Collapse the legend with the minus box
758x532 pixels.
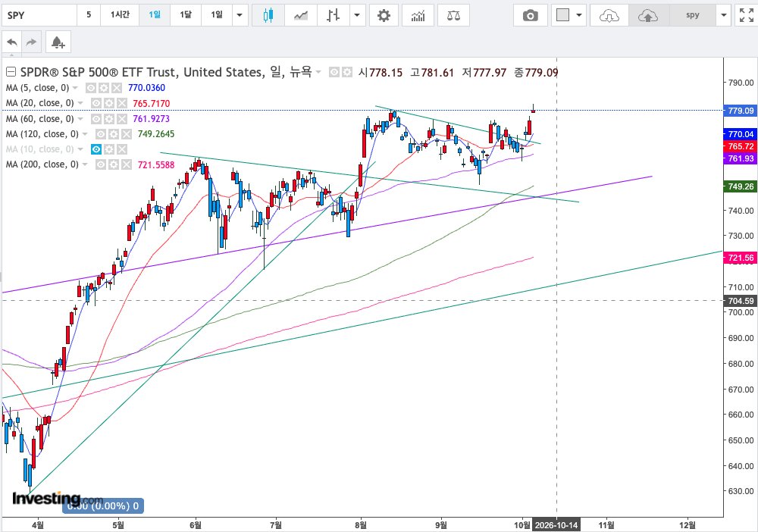click(x=11, y=73)
